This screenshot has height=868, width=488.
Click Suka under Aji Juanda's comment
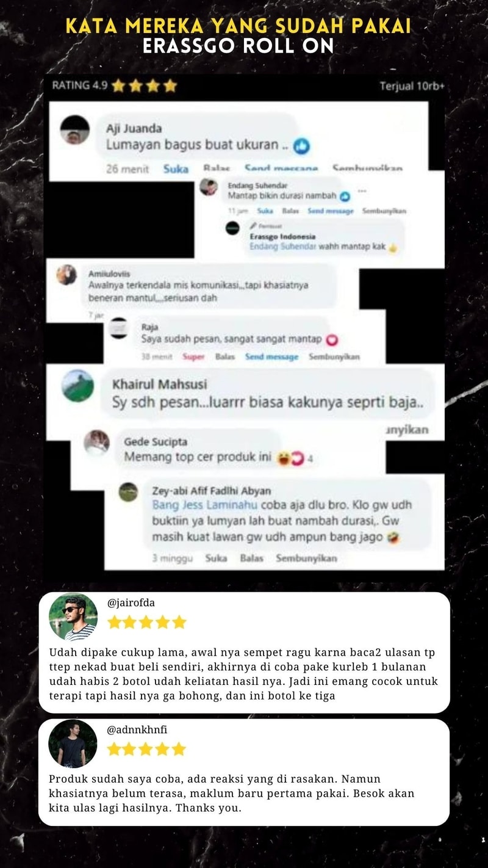tap(176, 169)
